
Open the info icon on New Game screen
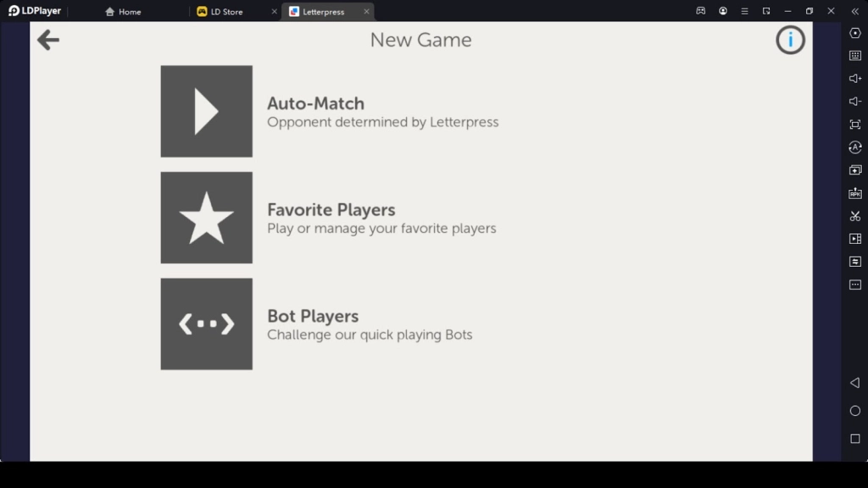click(x=790, y=40)
